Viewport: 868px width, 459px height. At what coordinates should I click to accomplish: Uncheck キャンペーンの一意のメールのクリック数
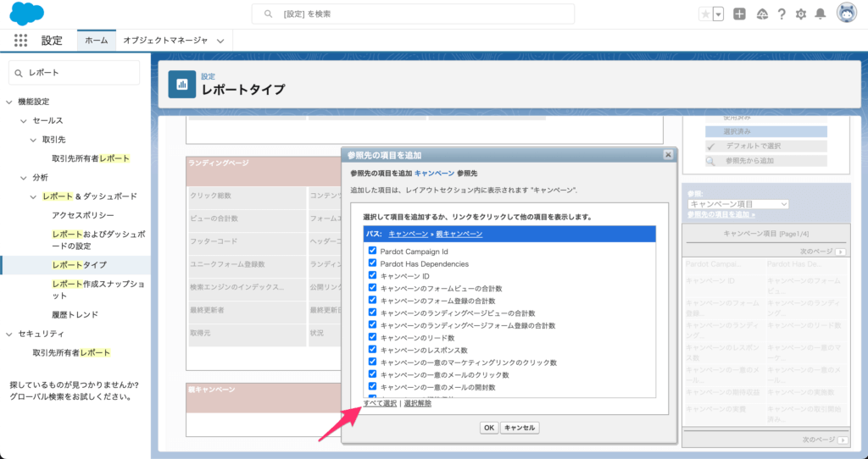coord(373,374)
